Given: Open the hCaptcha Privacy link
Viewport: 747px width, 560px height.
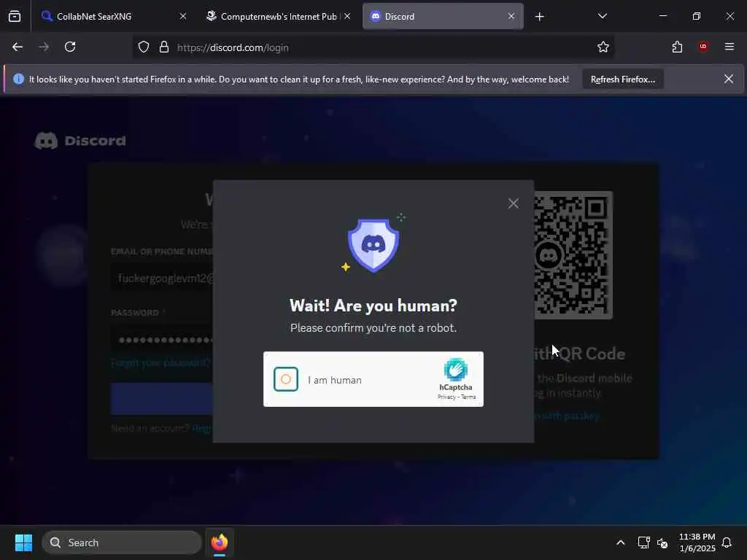Looking at the screenshot, I should click(446, 397).
